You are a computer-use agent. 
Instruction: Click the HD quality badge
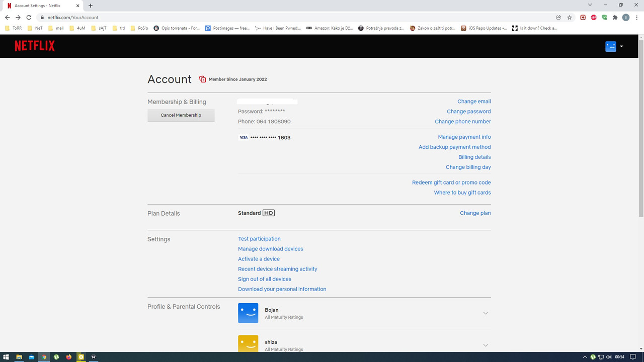[x=269, y=213]
